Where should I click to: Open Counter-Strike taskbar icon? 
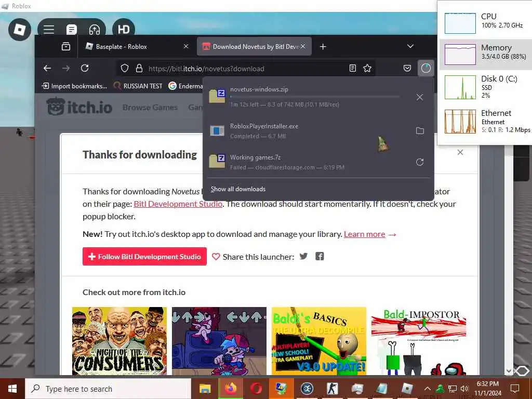coord(332,389)
